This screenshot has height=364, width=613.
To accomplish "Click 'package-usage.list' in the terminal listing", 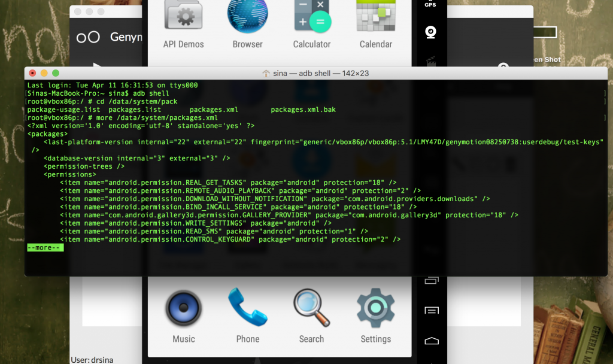I will click(63, 110).
